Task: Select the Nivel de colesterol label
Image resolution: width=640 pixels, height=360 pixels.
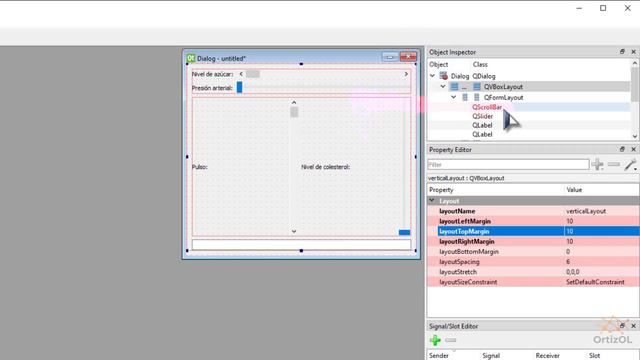Action: (325, 167)
